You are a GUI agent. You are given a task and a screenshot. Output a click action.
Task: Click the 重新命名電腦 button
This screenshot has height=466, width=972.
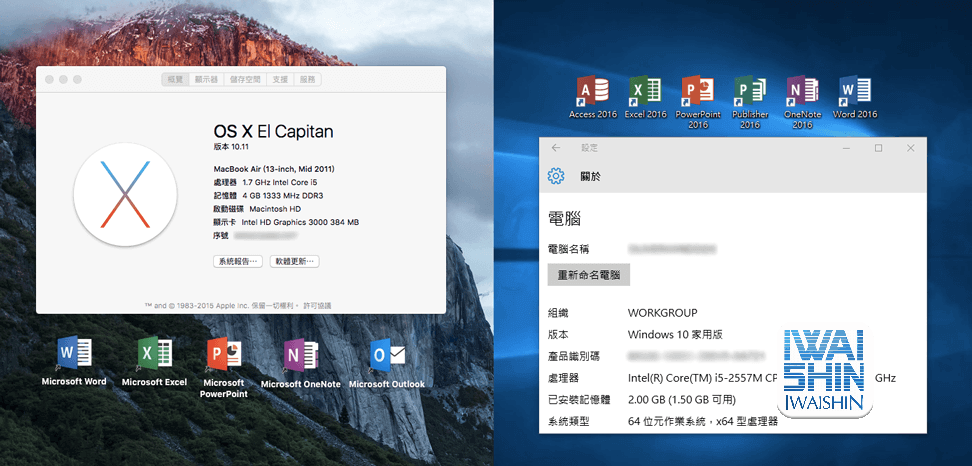pyautogui.click(x=589, y=275)
